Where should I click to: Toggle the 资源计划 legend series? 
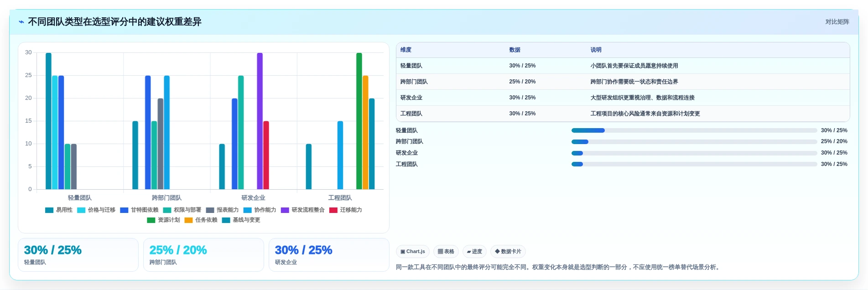[163, 220]
